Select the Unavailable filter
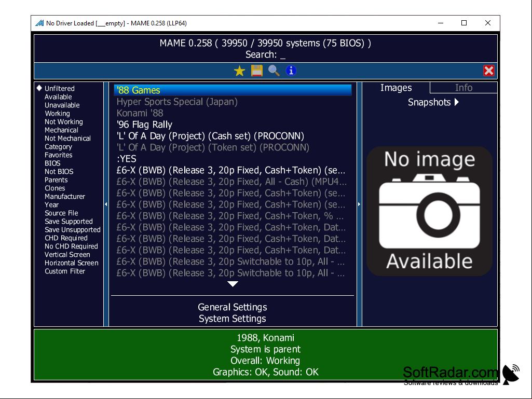Image resolution: width=532 pixels, height=399 pixels. 62,105
